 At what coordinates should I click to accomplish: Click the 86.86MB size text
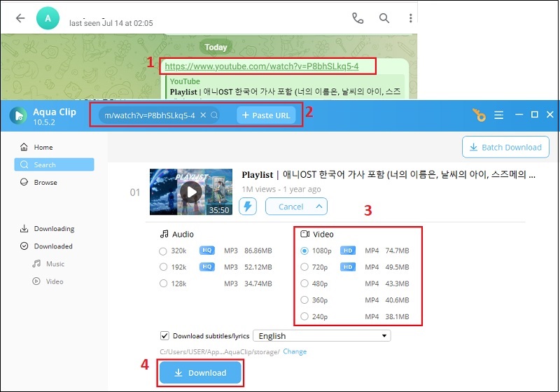pyautogui.click(x=258, y=251)
